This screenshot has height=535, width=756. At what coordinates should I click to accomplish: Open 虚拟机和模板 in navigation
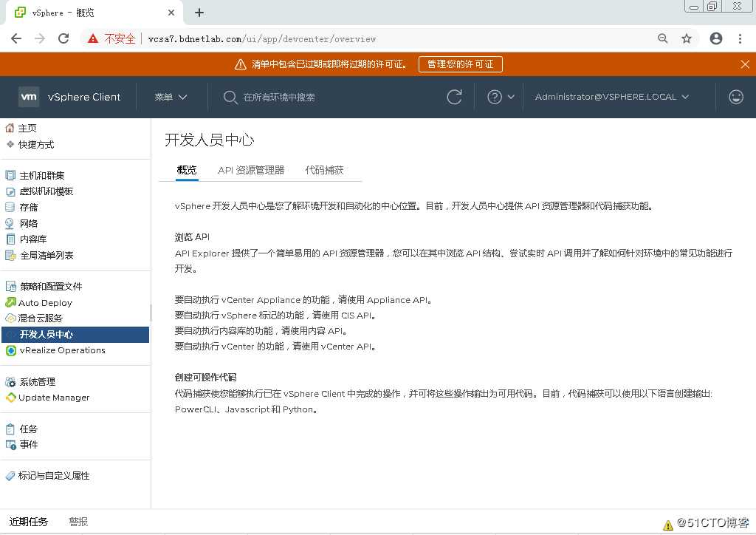[x=47, y=191]
